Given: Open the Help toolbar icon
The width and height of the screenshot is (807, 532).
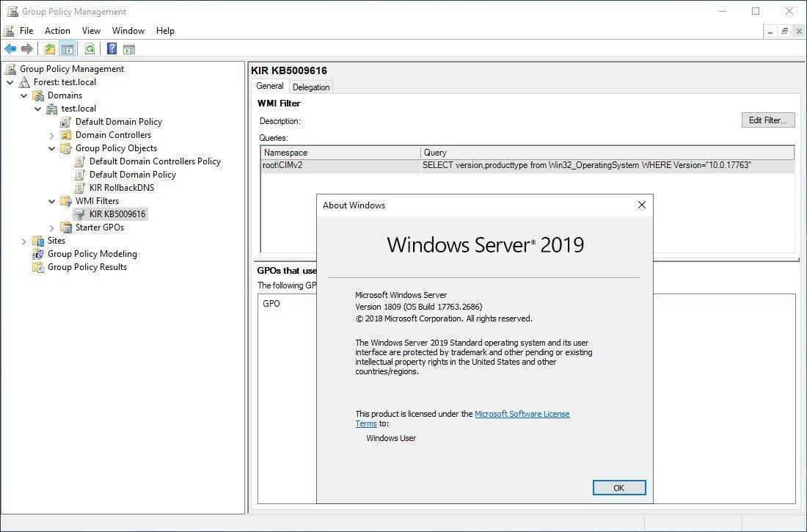Looking at the screenshot, I should pos(112,49).
